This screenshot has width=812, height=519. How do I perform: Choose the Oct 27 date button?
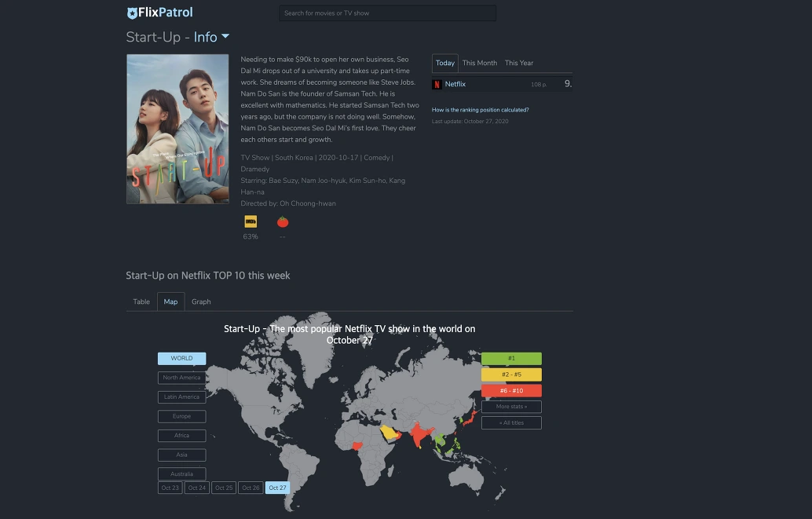click(277, 488)
